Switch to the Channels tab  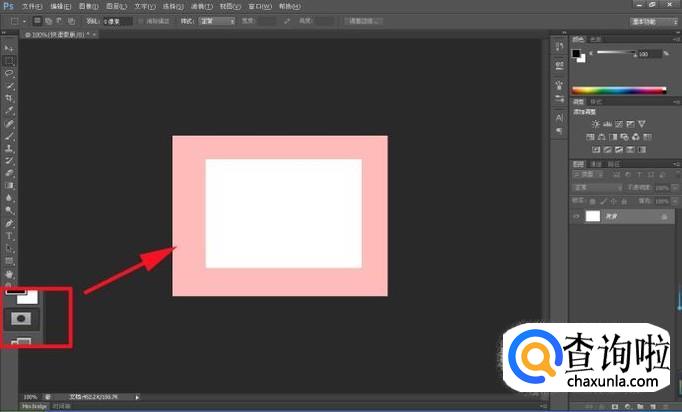596,164
